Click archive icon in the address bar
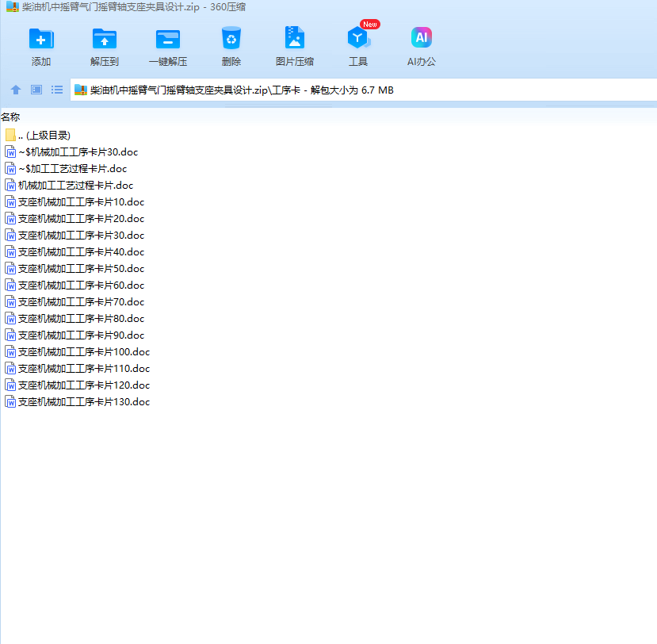This screenshot has height=644, width=657. pos(81,90)
